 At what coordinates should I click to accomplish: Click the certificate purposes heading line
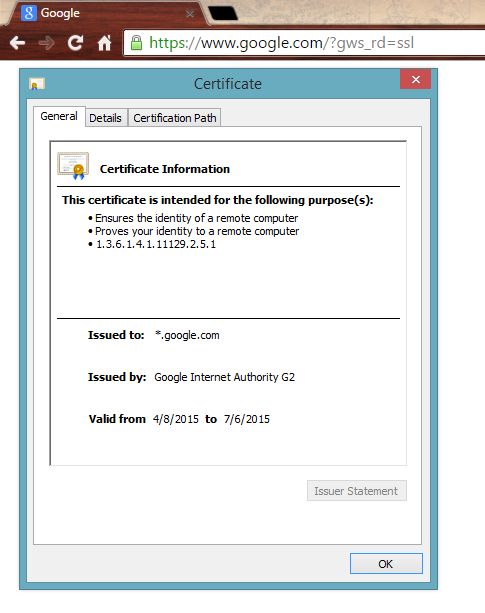[218, 200]
